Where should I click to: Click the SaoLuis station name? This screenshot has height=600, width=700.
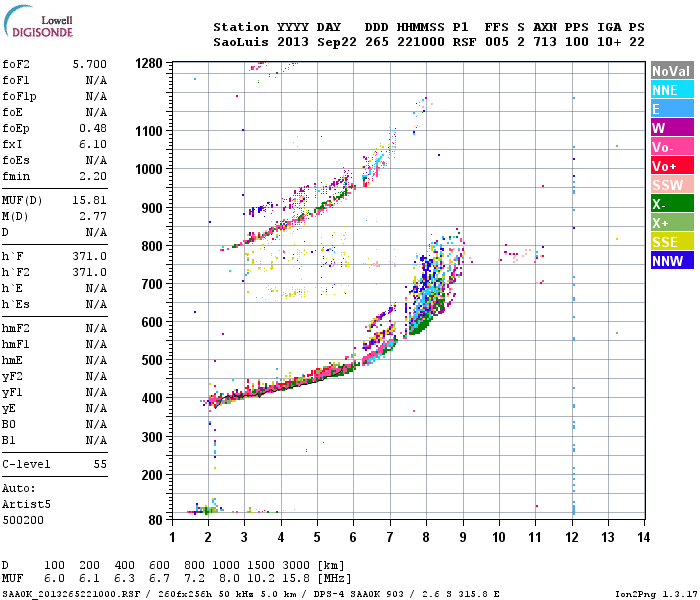click(241, 42)
